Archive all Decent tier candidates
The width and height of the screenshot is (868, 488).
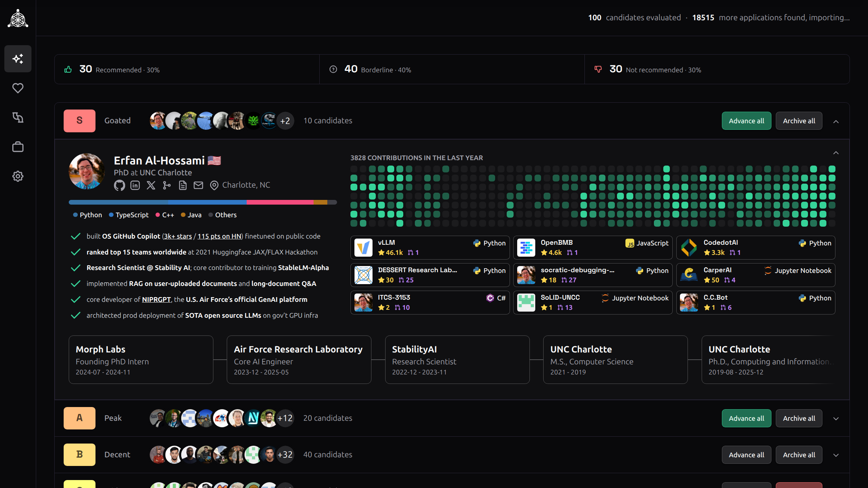(x=799, y=455)
